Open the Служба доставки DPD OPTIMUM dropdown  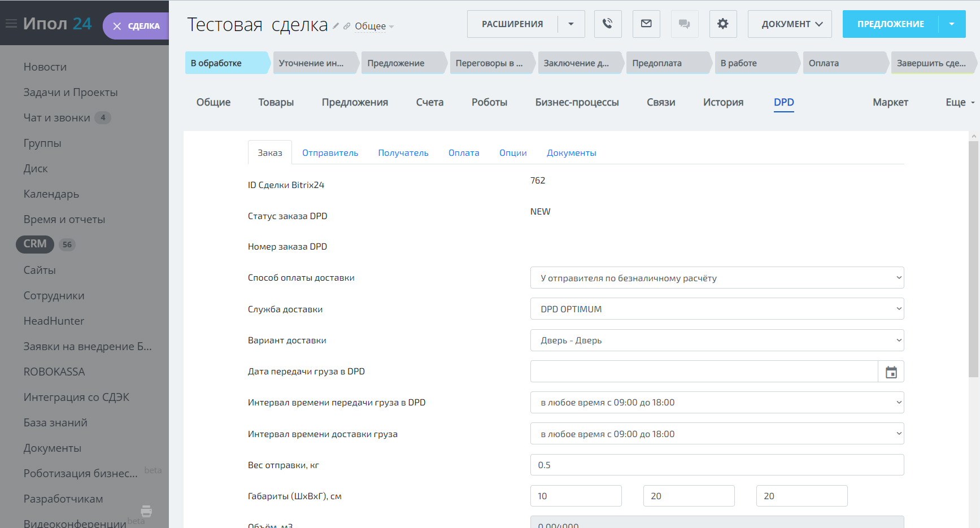click(x=717, y=309)
